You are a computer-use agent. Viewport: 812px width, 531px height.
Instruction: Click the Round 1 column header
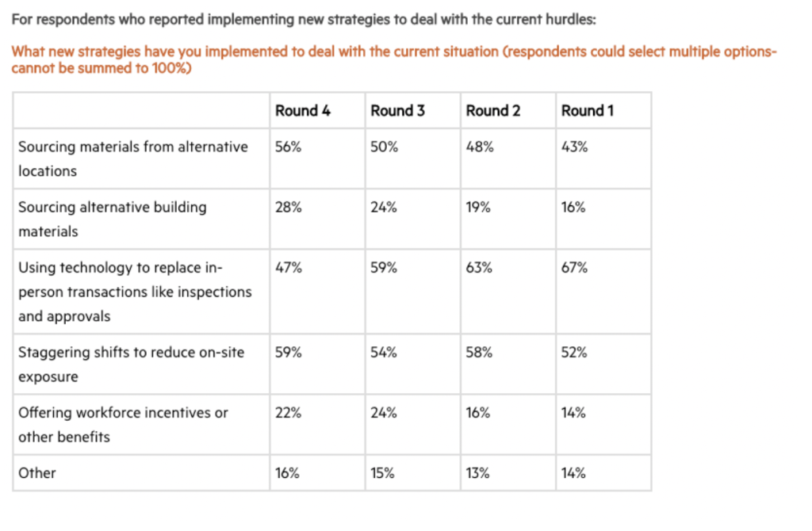tap(588, 111)
